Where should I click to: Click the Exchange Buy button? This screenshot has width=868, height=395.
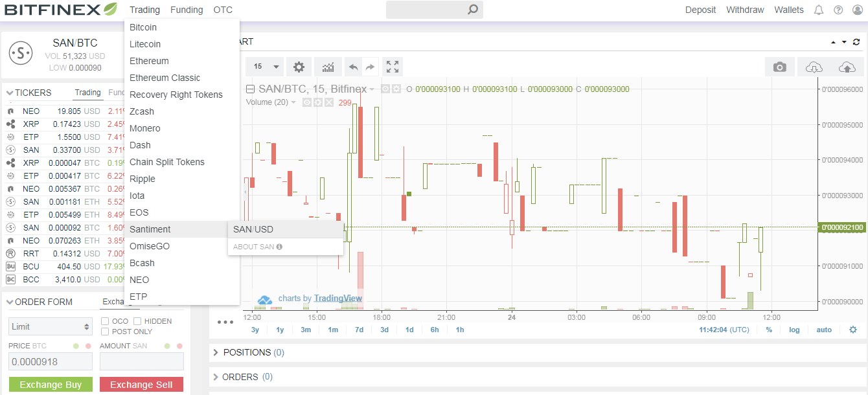coord(51,384)
